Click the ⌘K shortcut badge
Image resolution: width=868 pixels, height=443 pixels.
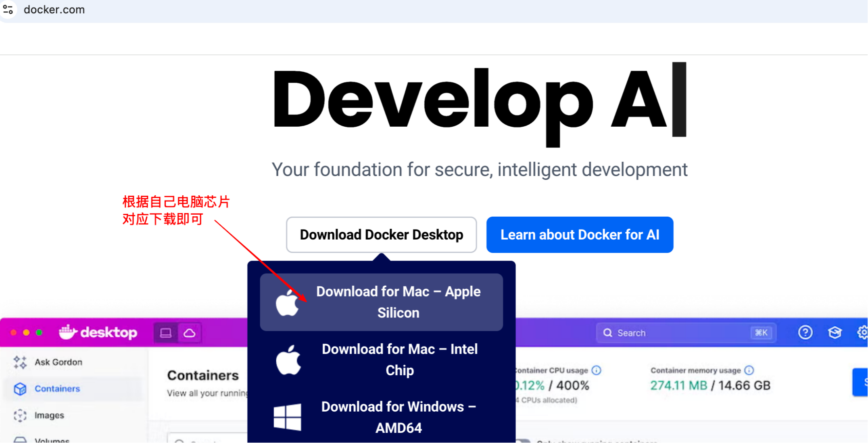click(x=761, y=333)
